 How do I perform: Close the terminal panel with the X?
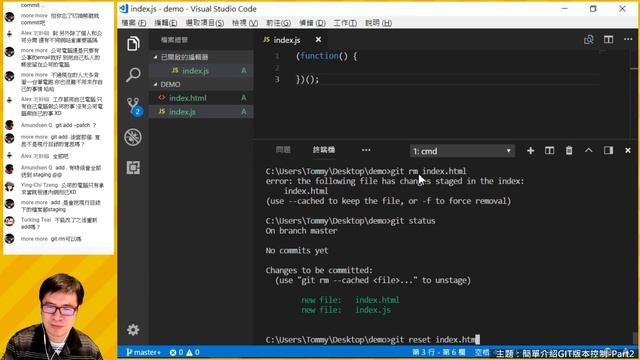coord(628,151)
